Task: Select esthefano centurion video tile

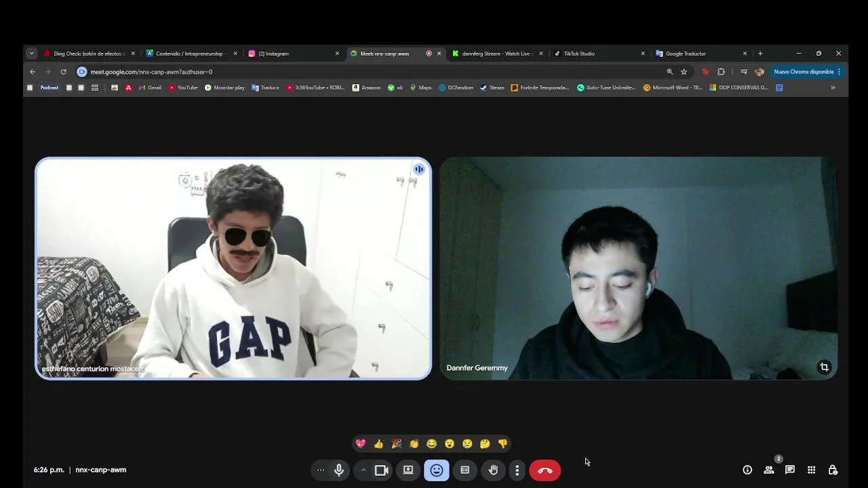Action: point(233,268)
